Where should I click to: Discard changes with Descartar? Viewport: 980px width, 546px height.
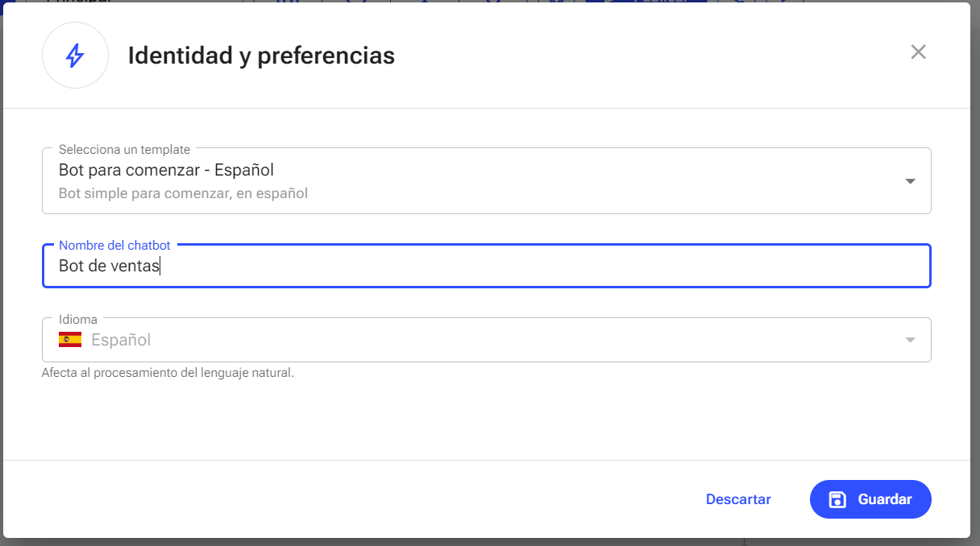(738, 499)
